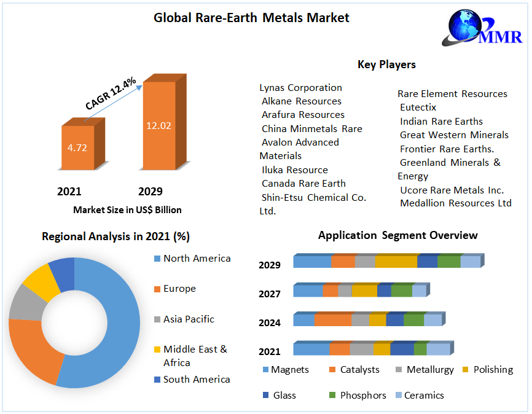
Task: Click the Ceramics legend swatch
Action: 398,396
